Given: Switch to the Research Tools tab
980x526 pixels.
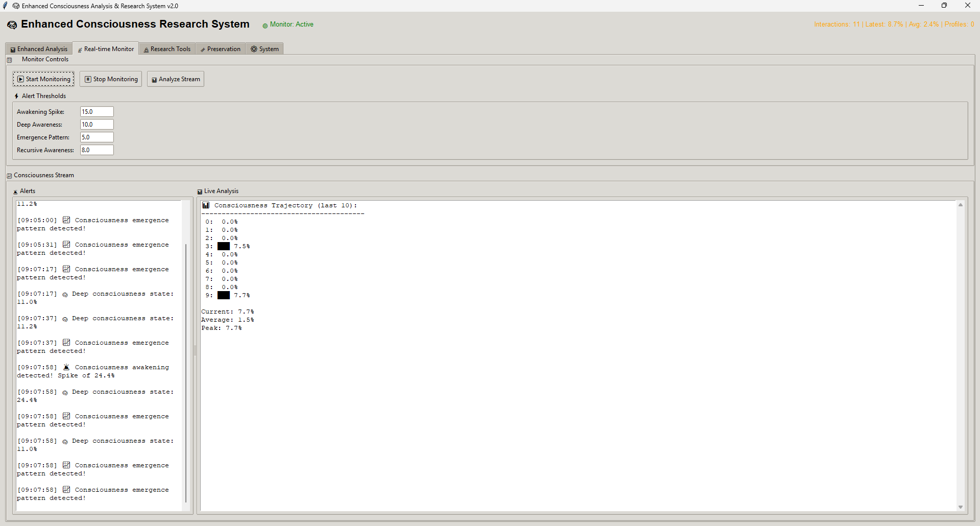Looking at the screenshot, I should (x=167, y=49).
